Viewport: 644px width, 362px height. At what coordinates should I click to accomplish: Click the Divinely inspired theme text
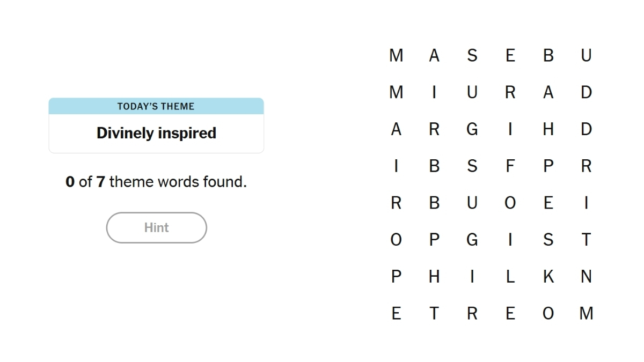click(x=156, y=133)
